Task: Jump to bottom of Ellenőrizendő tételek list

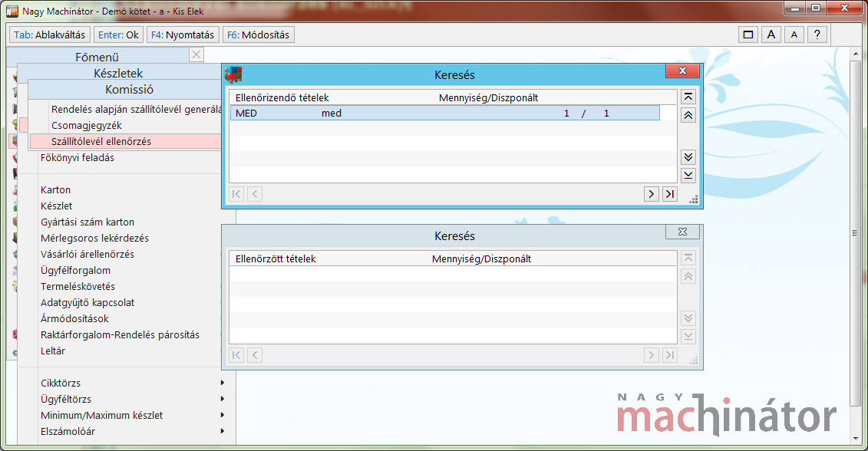Action: tap(688, 176)
